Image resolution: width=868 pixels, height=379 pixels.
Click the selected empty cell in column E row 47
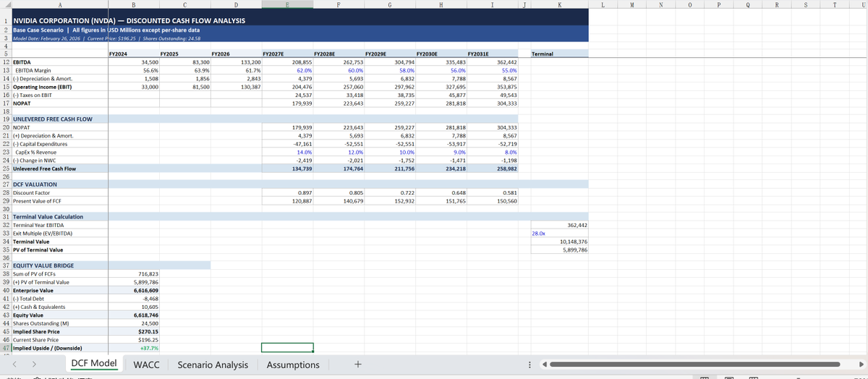tap(287, 347)
